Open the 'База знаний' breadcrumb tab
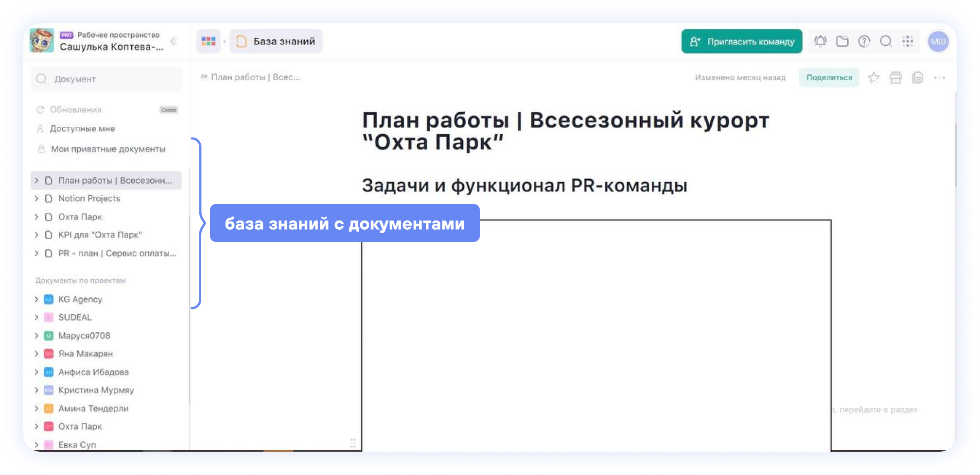 (275, 41)
